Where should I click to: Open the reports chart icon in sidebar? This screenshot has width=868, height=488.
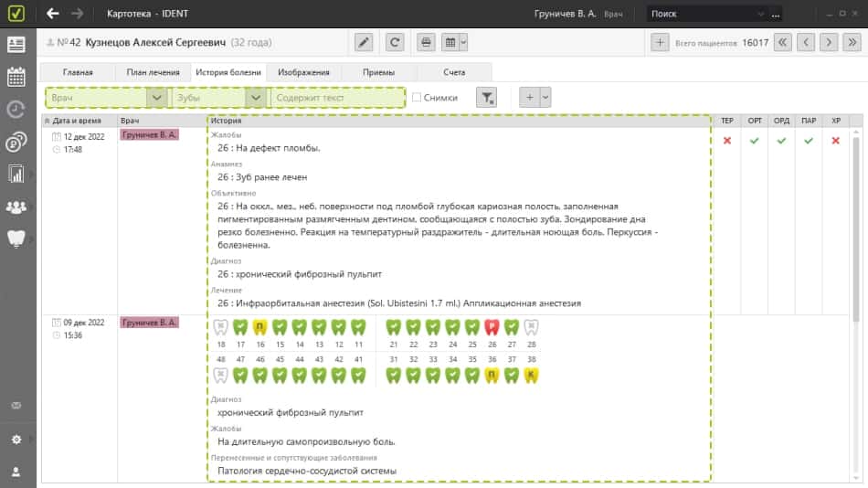point(16,174)
